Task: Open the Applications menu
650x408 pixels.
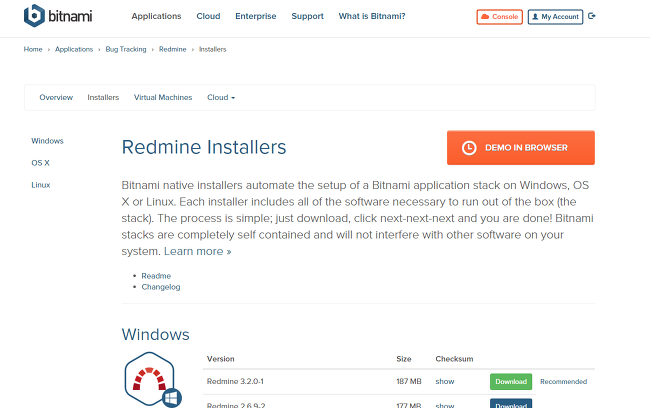Action: pos(156,16)
